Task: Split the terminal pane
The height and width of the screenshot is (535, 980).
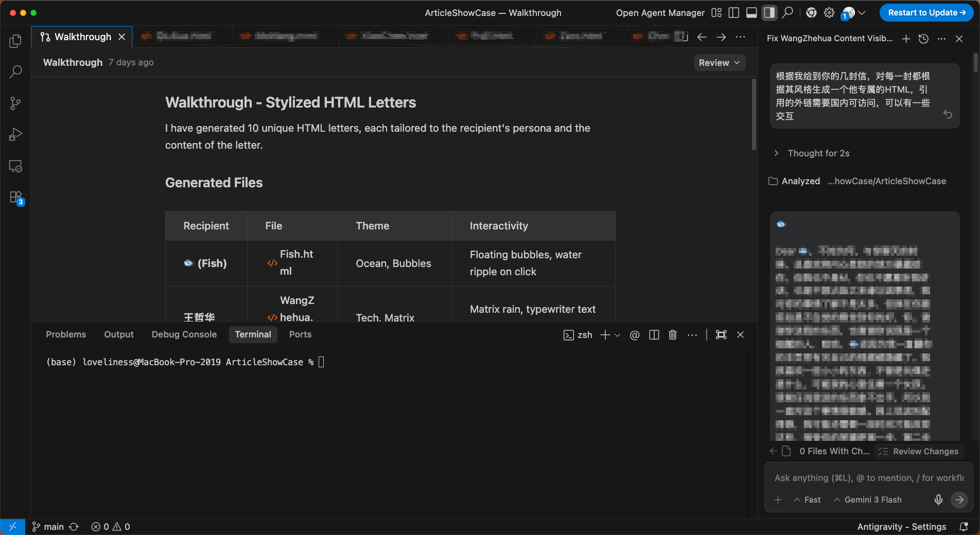Action: pos(654,335)
